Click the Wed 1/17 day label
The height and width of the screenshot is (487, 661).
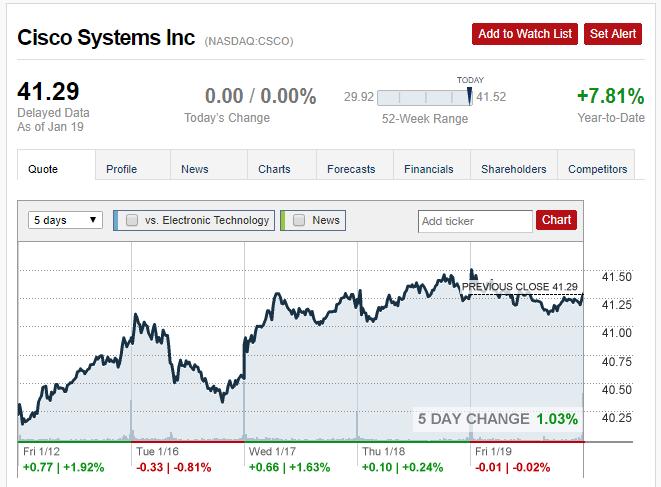coord(272,452)
